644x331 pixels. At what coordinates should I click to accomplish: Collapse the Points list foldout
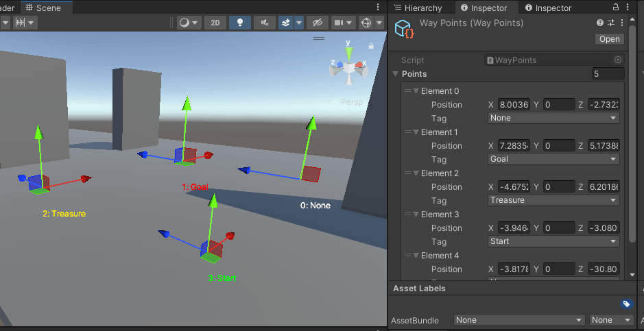(x=396, y=74)
